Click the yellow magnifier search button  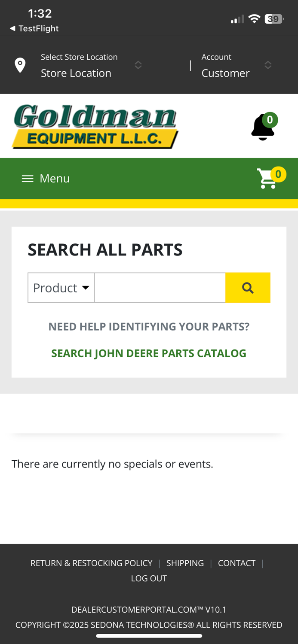click(x=248, y=288)
